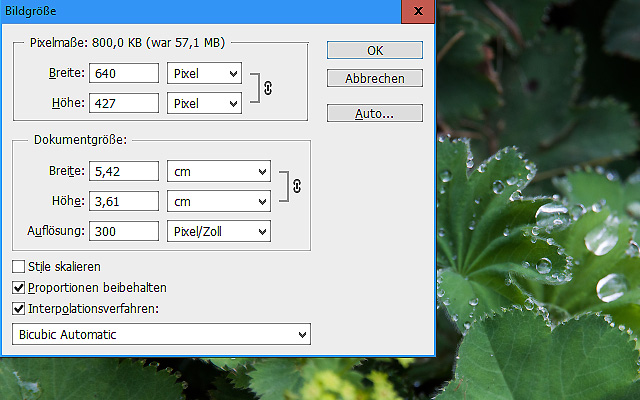Click Auflösung field showing 300
Image resolution: width=640 pixels, height=400 pixels.
click(x=124, y=231)
